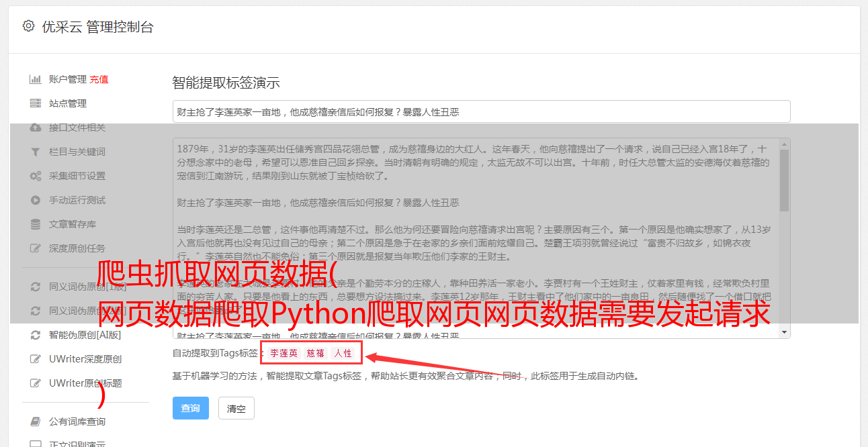This screenshot has height=447, width=868.
Task: Click the 充值 recharge link
Action: click(x=99, y=79)
